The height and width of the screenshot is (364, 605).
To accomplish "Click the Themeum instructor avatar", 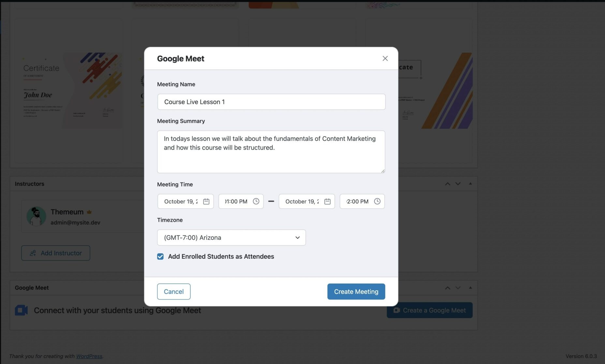I will click(x=36, y=216).
